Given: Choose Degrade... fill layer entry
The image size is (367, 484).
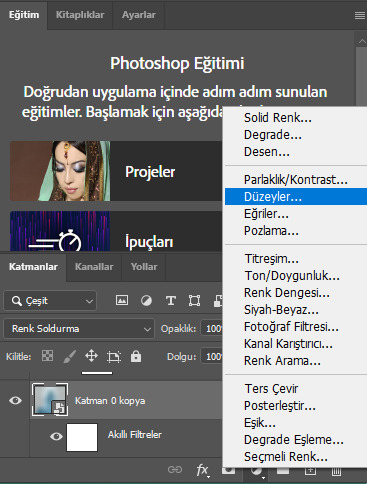Looking at the screenshot, I should pyautogui.click(x=296, y=135).
